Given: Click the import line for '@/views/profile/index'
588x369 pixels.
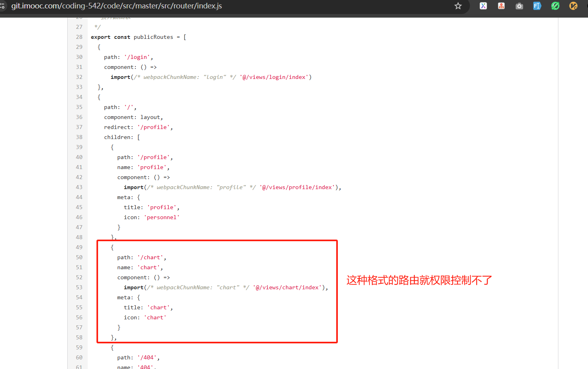Looking at the screenshot, I should pyautogui.click(x=233, y=187).
